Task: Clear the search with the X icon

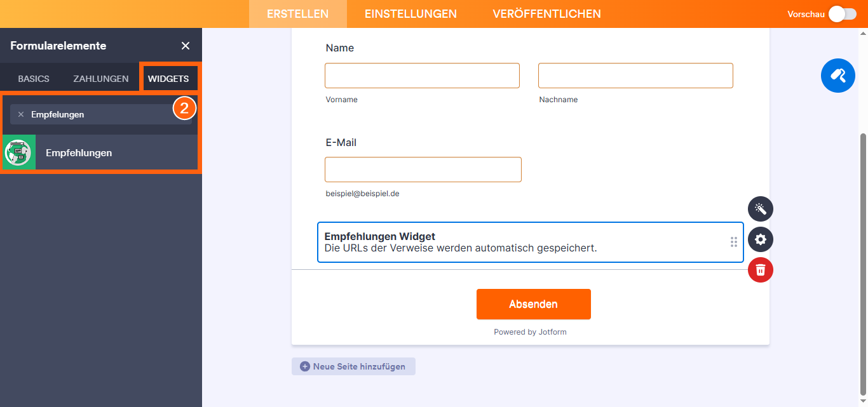Action: click(x=22, y=114)
